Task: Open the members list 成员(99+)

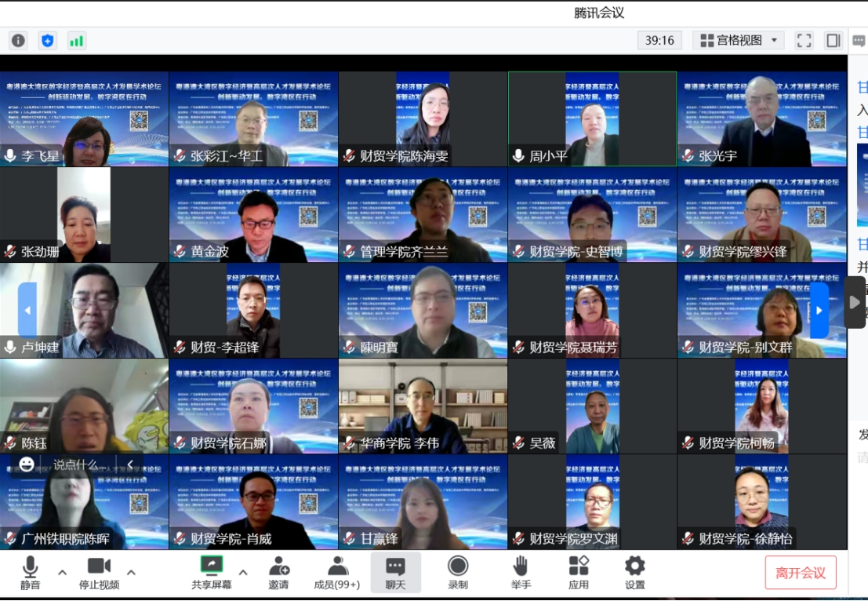Action: [x=337, y=573]
